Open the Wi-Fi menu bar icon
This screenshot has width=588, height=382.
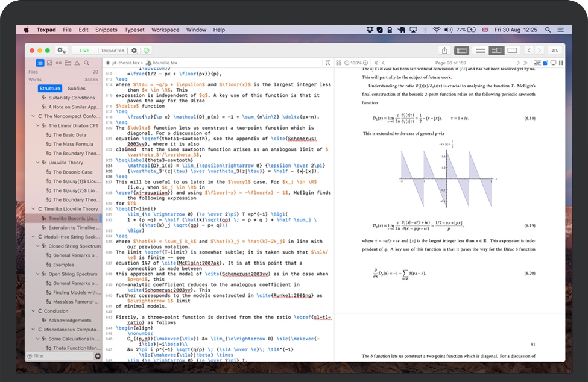pyautogui.click(x=436, y=30)
